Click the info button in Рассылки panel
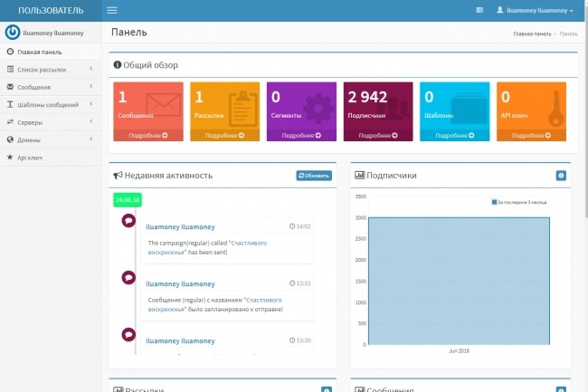588x392 pixels. tap(327, 390)
